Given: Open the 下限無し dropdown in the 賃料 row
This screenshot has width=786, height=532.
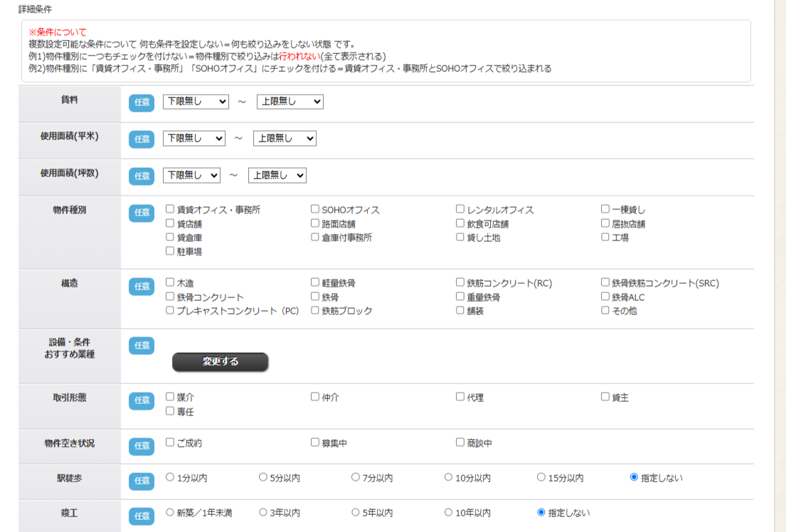Looking at the screenshot, I should tap(195, 102).
